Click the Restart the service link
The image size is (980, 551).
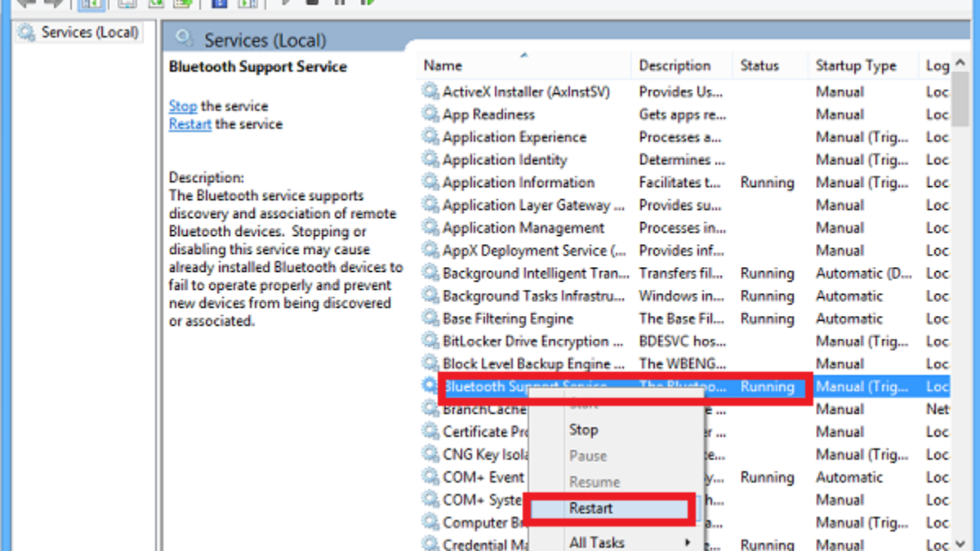(190, 124)
